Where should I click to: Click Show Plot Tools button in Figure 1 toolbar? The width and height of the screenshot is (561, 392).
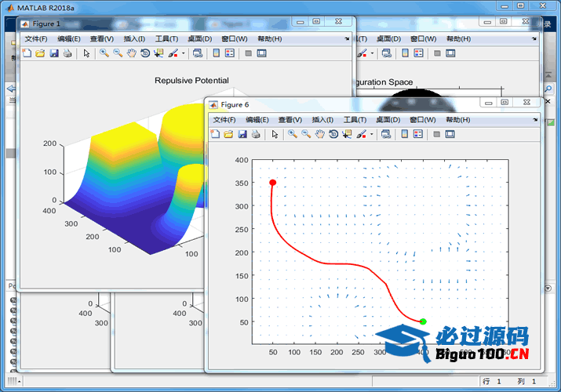point(261,53)
